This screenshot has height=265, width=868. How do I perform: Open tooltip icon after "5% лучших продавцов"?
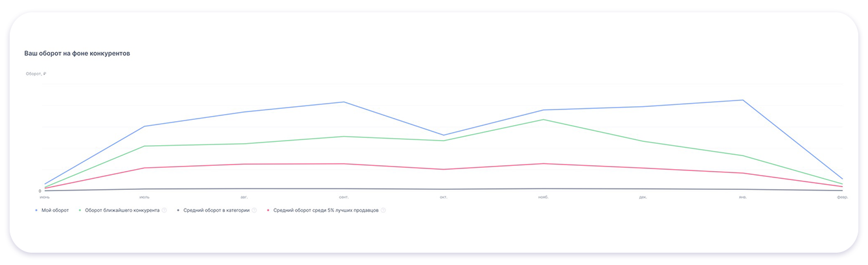(383, 211)
